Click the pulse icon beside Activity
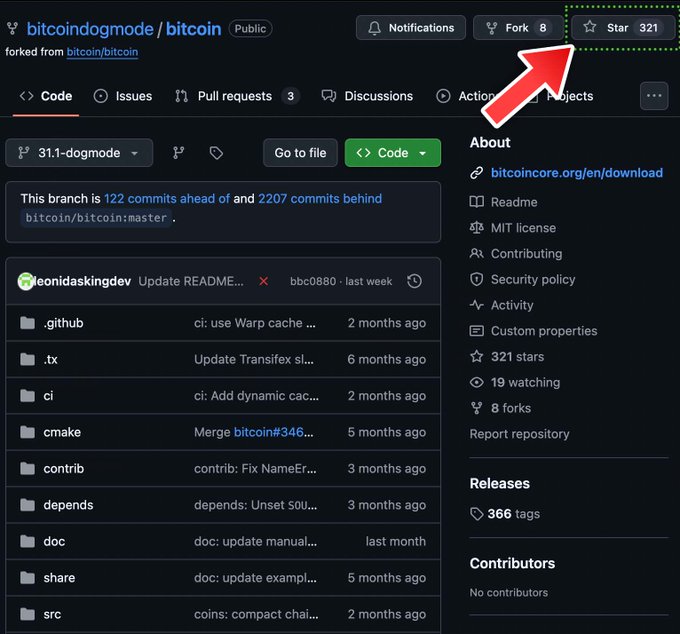Screen dimensions: 680x634 [477, 305]
